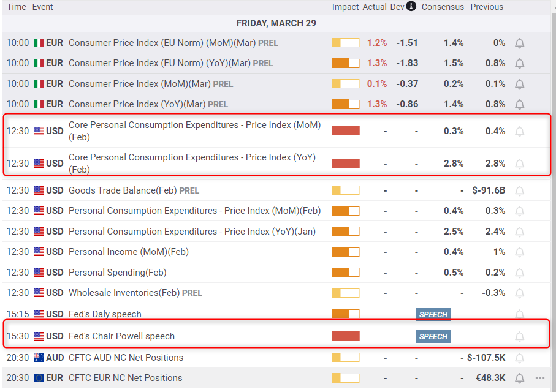Click the Friday, March 29 date header
Image resolution: width=556 pixels, height=392 pixels.
(276, 23)
